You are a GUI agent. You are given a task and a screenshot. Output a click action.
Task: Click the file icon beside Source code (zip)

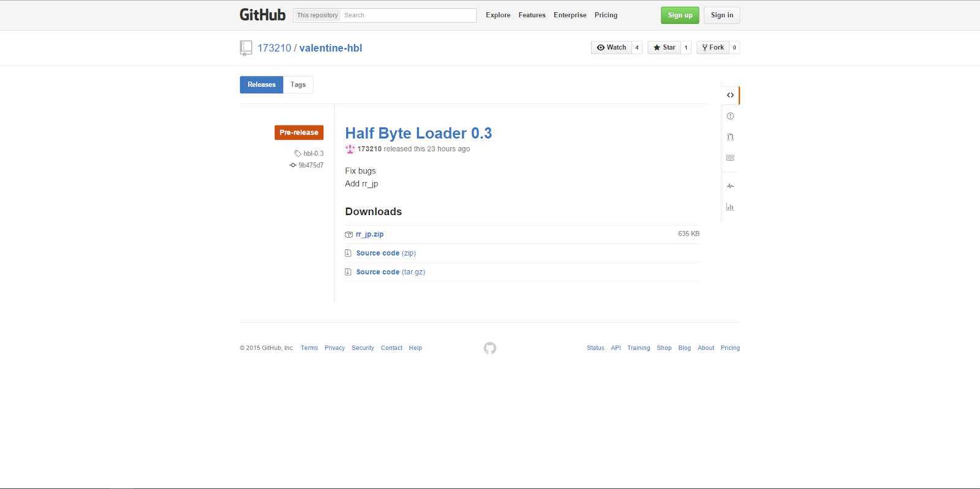point(348,253)
